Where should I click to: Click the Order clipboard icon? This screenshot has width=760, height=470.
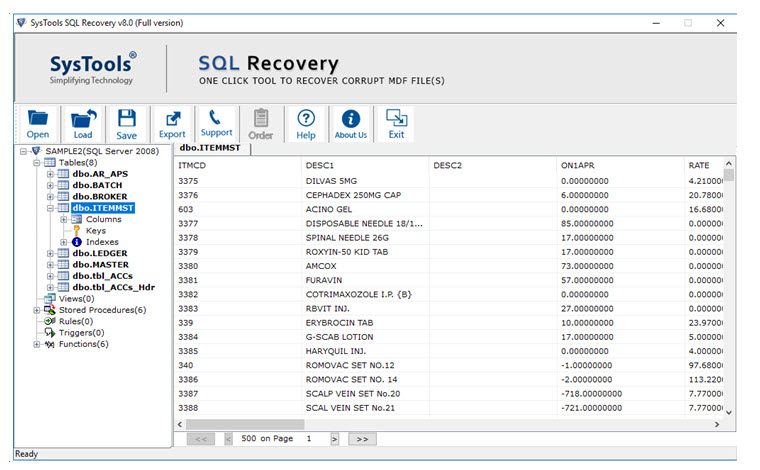[260, 124]
